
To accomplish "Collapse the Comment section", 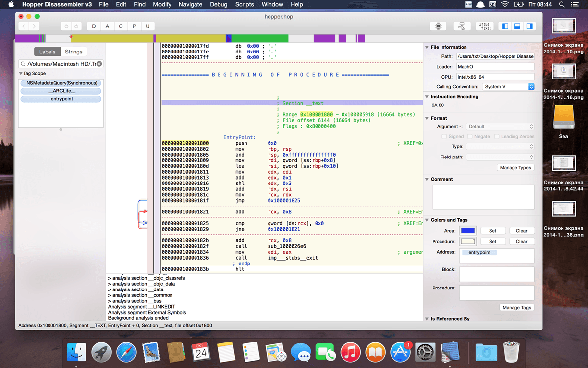I will click(x=427, y=179).
